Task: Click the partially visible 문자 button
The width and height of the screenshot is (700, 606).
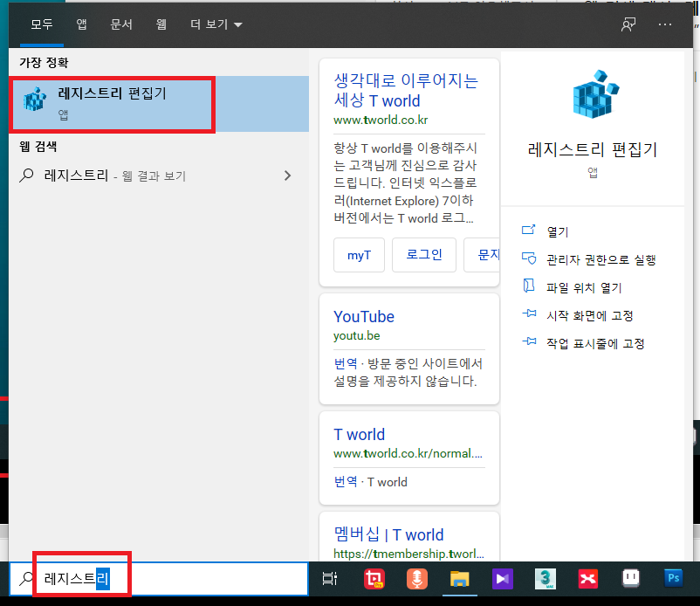Action: coord(482,255)
